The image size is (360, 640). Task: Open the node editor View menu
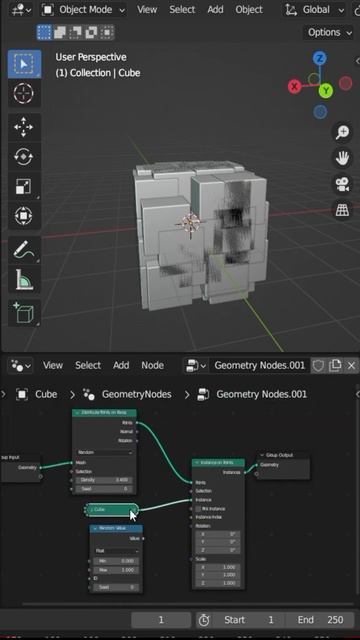[53, 365]
